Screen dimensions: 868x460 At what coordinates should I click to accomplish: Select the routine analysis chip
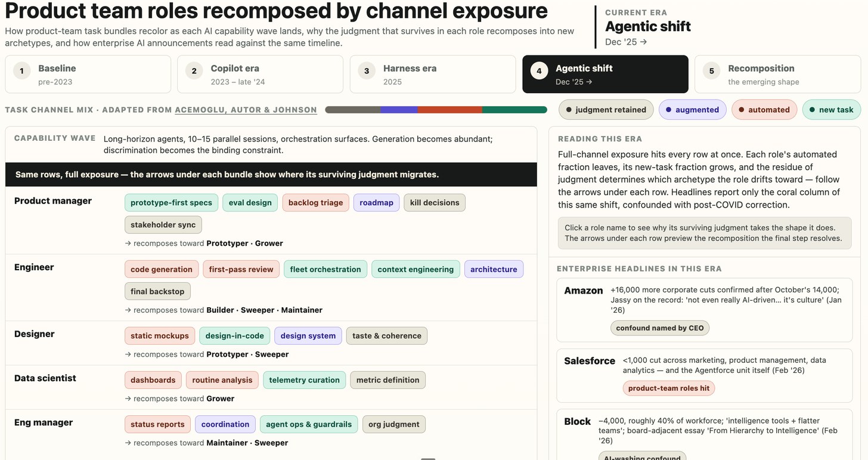(222, 380)
